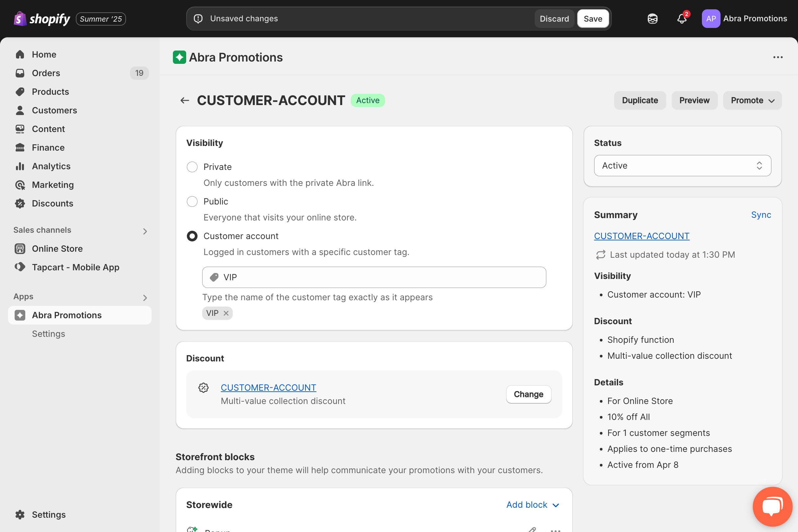This screenshot has height=532, width=798.
Task: Change the selected discount
Action: click(x=528, y=394)
